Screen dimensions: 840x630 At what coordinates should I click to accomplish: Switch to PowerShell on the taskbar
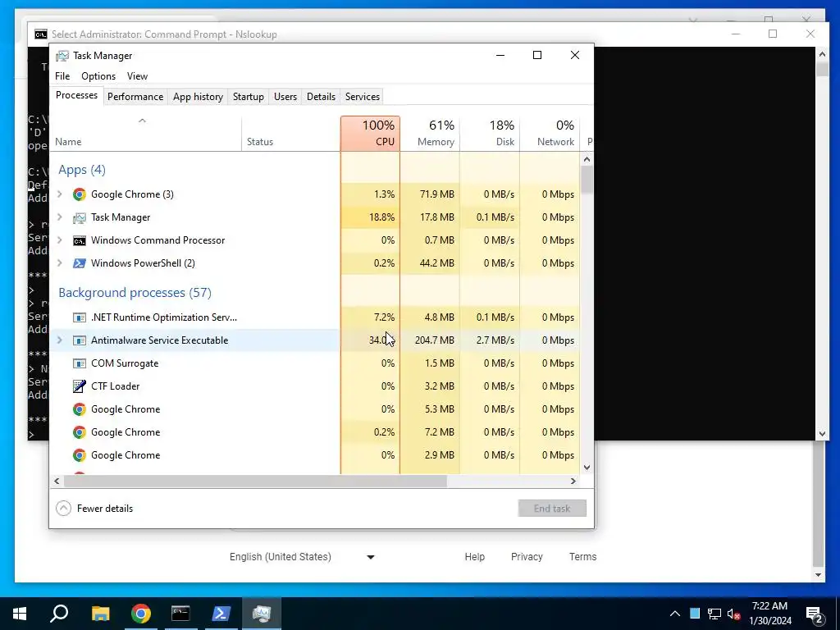[x=221, y=614]
